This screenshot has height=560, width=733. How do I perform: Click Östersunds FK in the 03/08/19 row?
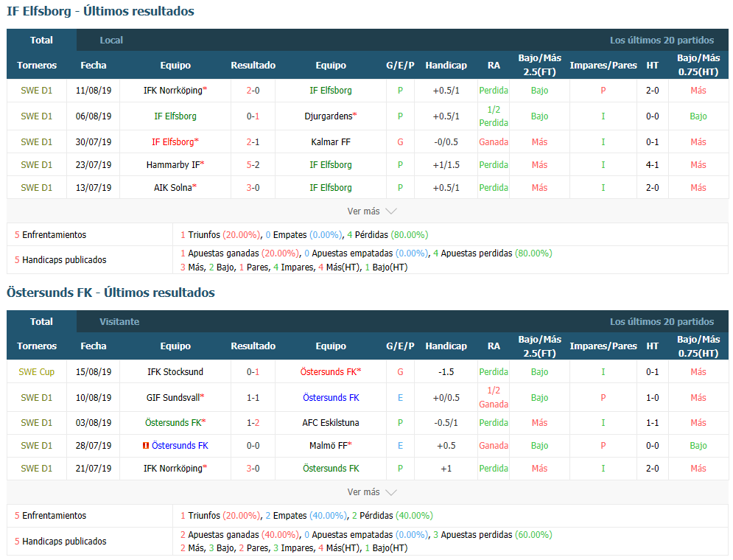[x=175, y=423]
